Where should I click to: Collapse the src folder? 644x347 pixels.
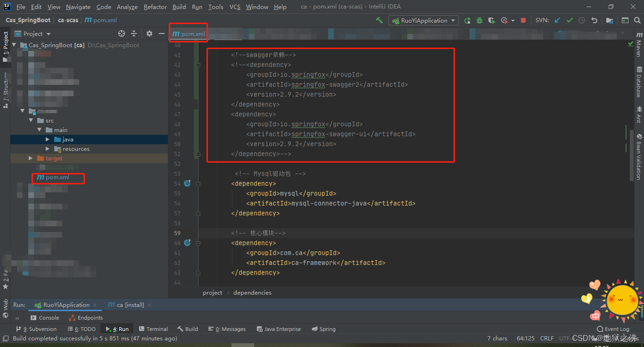point(32,121)
